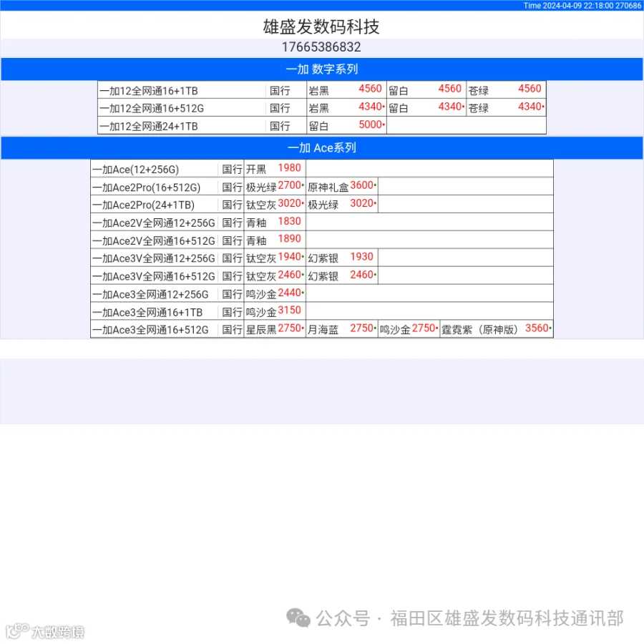Viewport: 644px width, 644px height.
Task: Click 鸣沙金 price 2750 for Ace3 16+512G
Action: point(424,328)
